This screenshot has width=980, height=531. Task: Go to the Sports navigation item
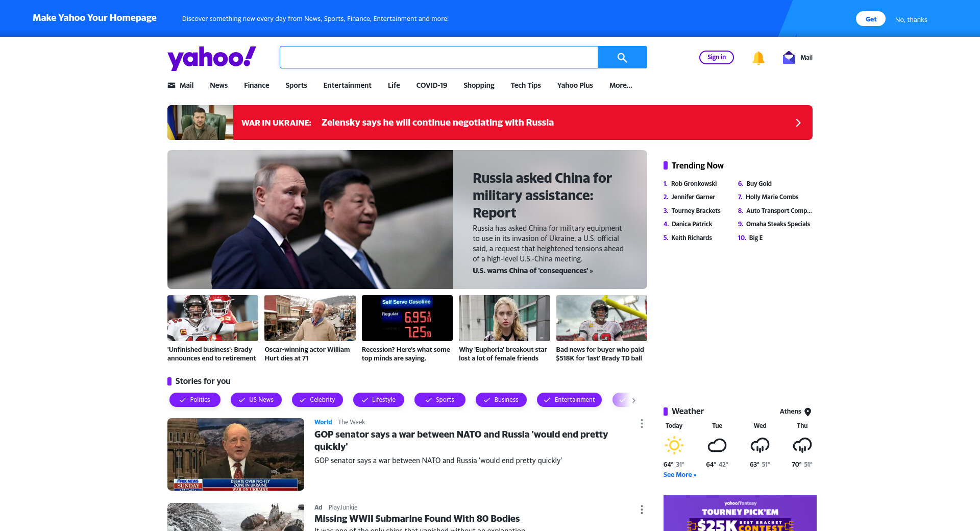tap(297, 85)
